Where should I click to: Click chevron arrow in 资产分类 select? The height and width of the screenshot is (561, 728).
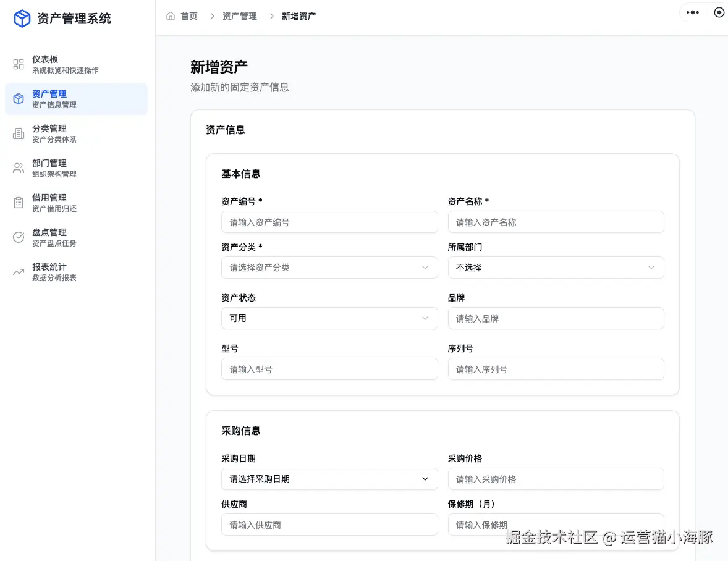pyautogui.click(x=425, y=268)
